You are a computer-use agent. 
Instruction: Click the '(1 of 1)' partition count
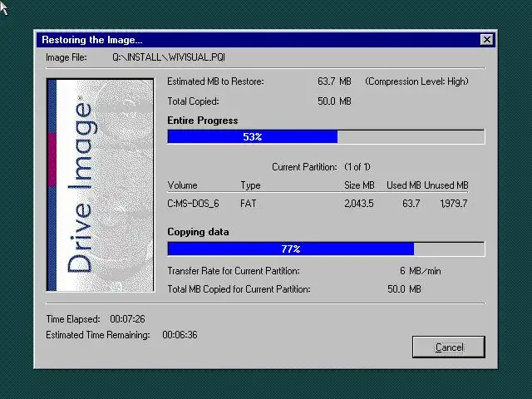click(357, 167)
